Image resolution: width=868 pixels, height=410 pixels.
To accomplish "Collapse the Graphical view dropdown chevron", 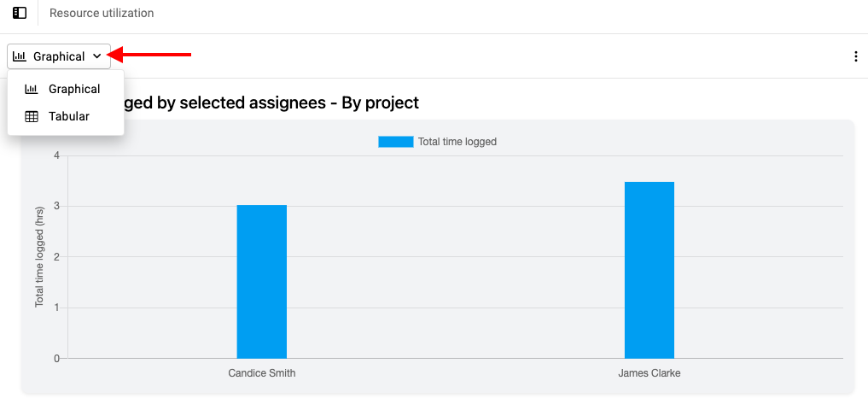I will coord(97,56).
